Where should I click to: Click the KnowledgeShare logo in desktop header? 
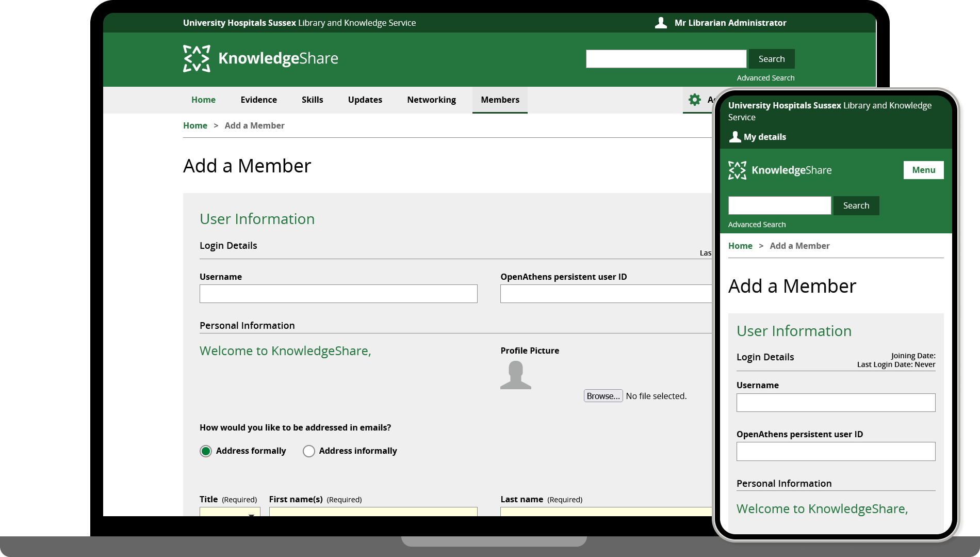(x=260, y=58)
